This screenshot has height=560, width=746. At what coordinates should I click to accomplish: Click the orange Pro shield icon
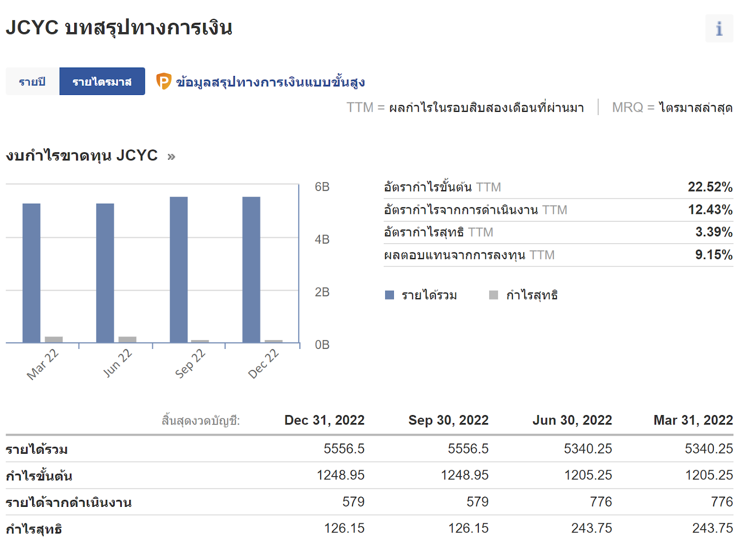pyautogui.click(x=163, y=82)
